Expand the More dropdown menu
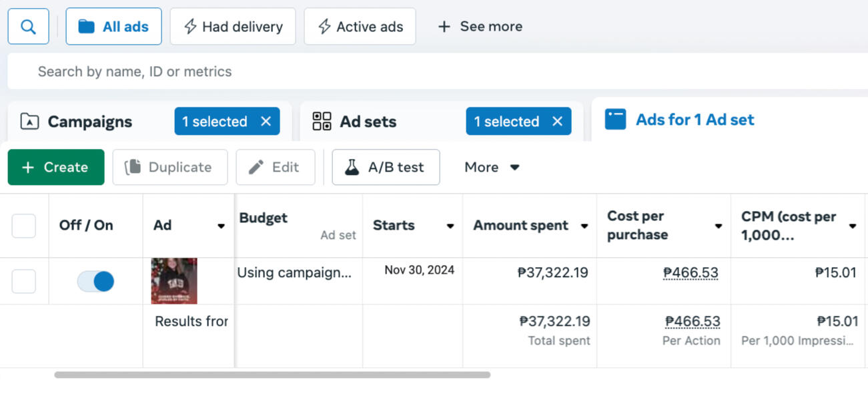 [492, 167]
